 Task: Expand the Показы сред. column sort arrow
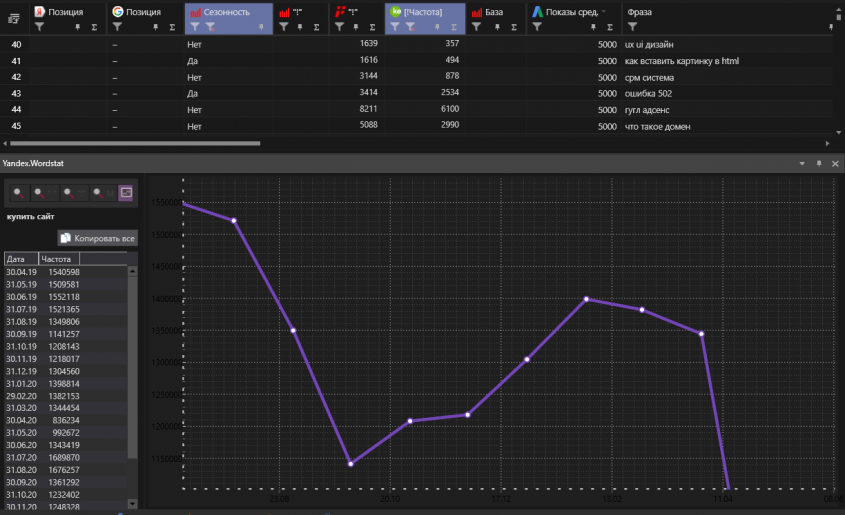(x=603, y=12)
